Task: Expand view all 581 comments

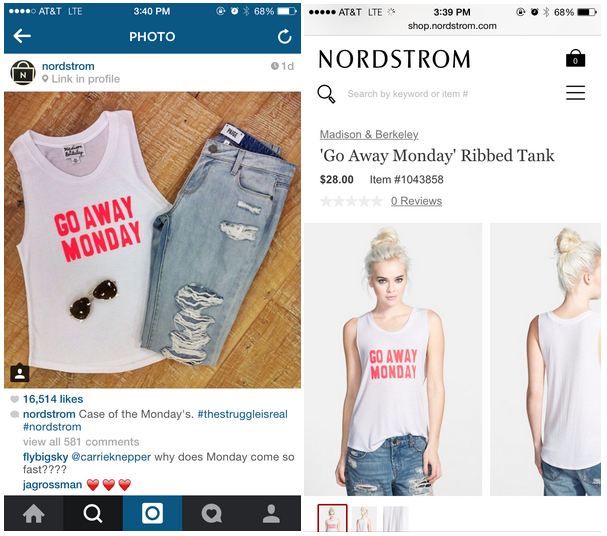Action: tap(81, 442)
